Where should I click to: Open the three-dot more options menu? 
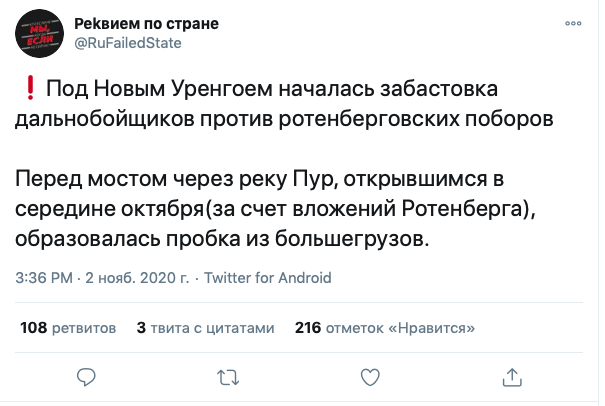[574, 22]
